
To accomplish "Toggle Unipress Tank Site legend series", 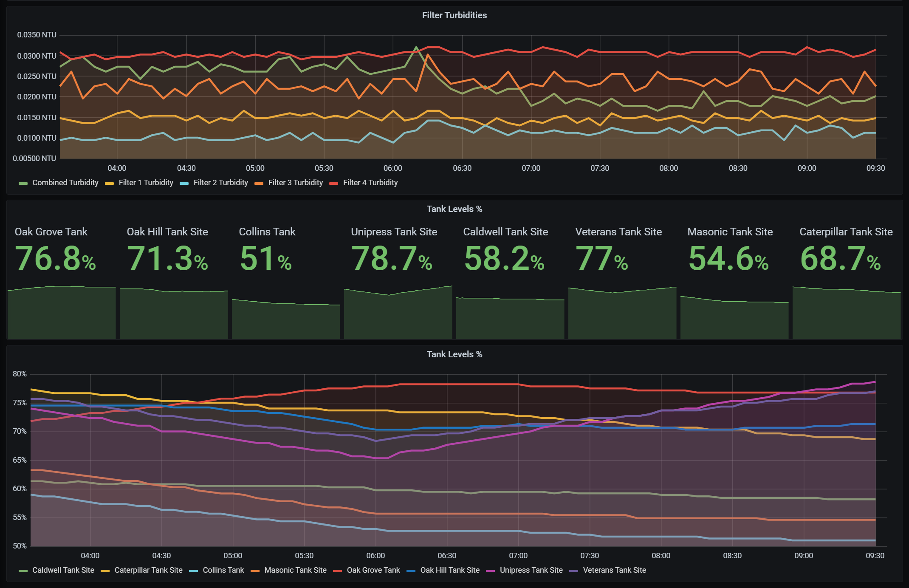I will [x=531, y=570].
